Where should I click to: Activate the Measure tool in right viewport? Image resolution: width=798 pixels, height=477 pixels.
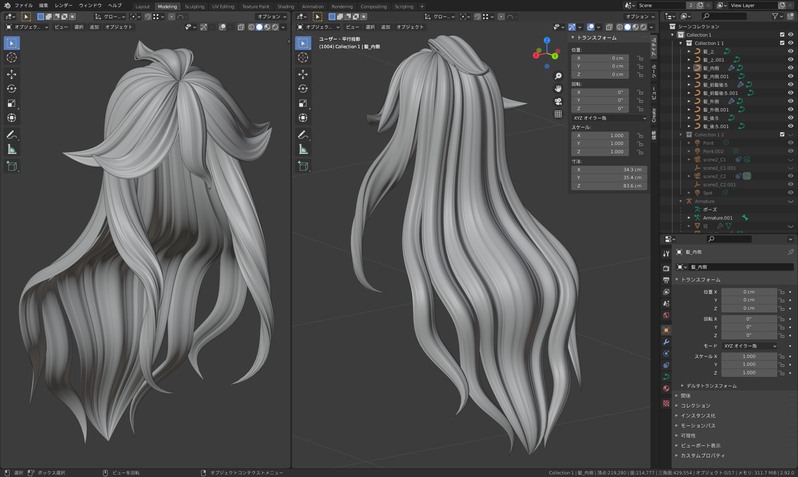point(303,149)
